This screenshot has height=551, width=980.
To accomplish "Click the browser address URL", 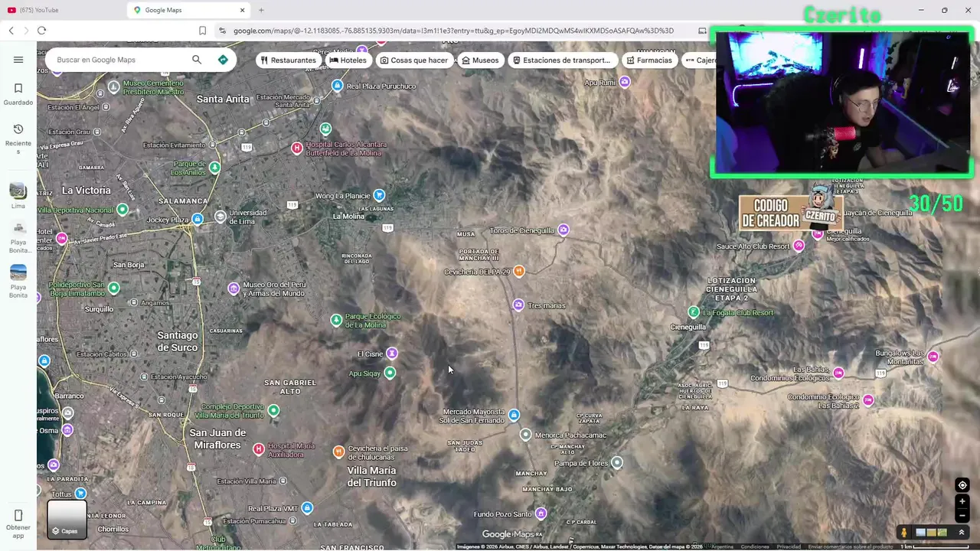I will click(x=453, y=31).
